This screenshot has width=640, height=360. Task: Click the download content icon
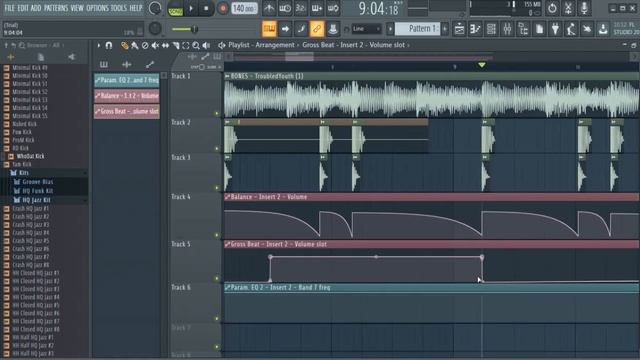click(x=603, y=29)
